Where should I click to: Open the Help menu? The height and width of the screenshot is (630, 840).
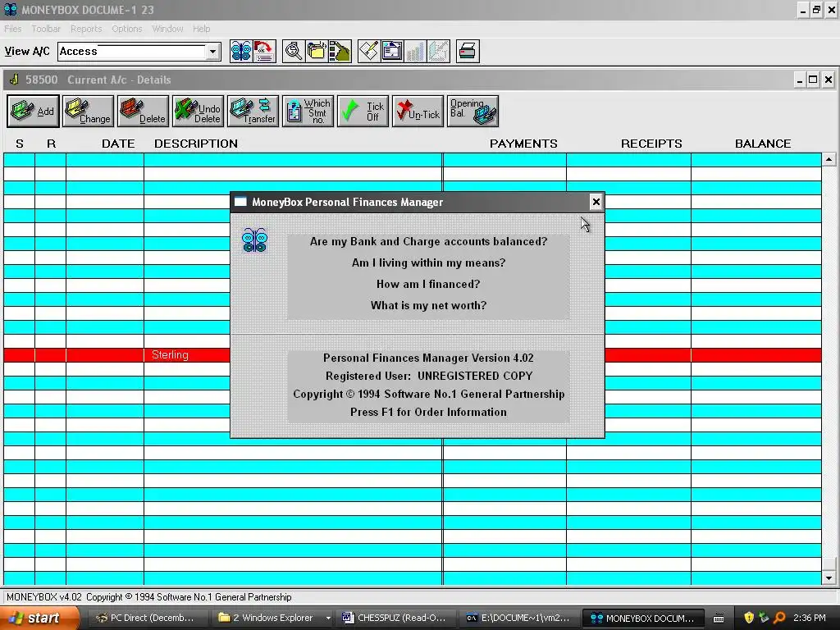tap(202, 29)
